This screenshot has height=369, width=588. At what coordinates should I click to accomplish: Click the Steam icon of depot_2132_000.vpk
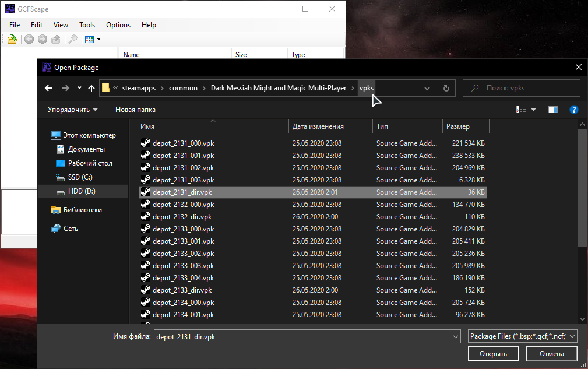pos(146,205)
